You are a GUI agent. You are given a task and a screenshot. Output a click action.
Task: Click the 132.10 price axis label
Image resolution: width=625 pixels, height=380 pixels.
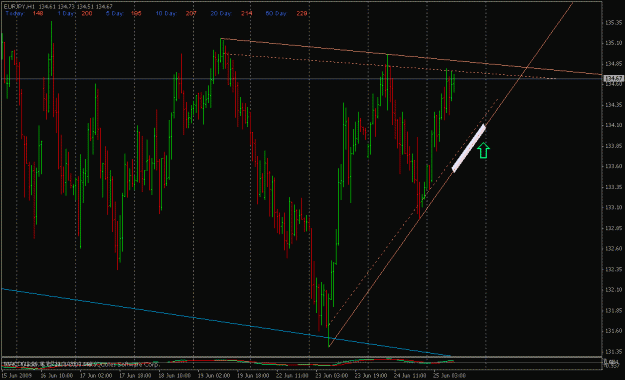coord(614,289)
